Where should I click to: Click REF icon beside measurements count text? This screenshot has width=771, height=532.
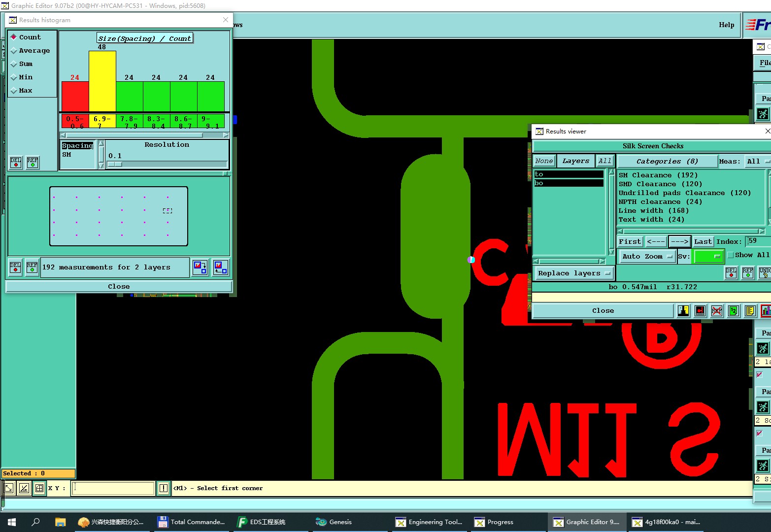pos(32,267)
